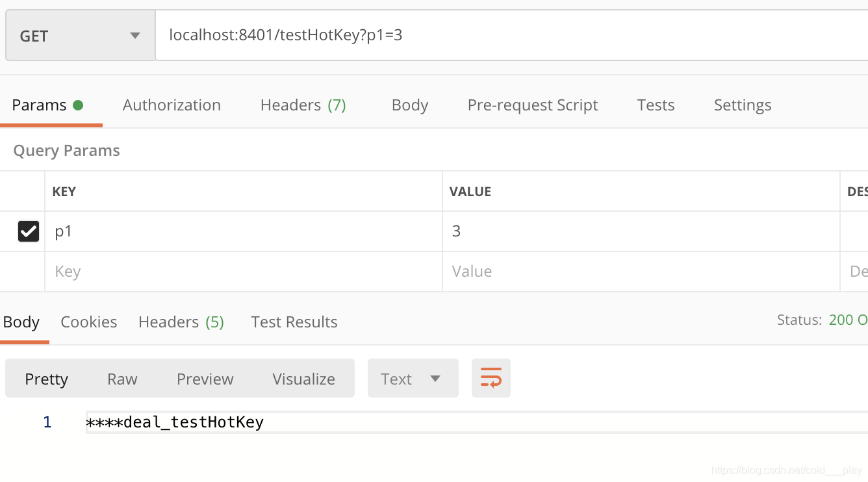Toggle the line wrap icon
The image size is (868, 482).
[x=491, y=378]
